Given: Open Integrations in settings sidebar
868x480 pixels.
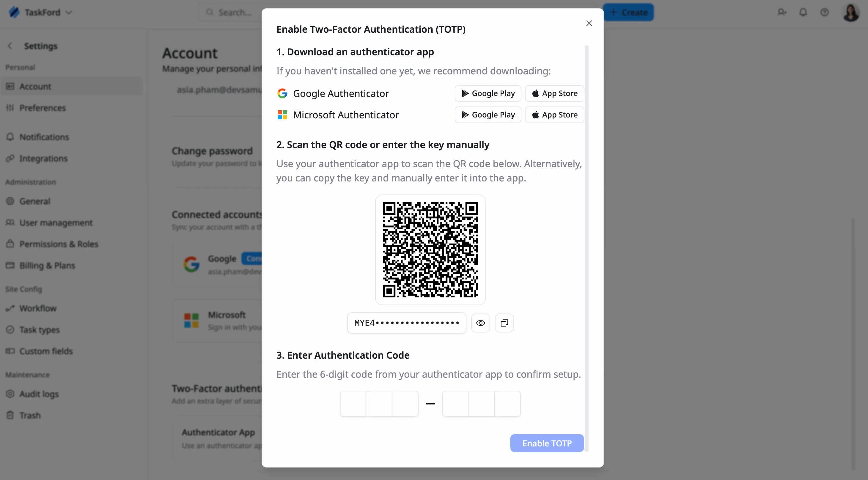Looking at the screenshot, I should click(71, 159).
